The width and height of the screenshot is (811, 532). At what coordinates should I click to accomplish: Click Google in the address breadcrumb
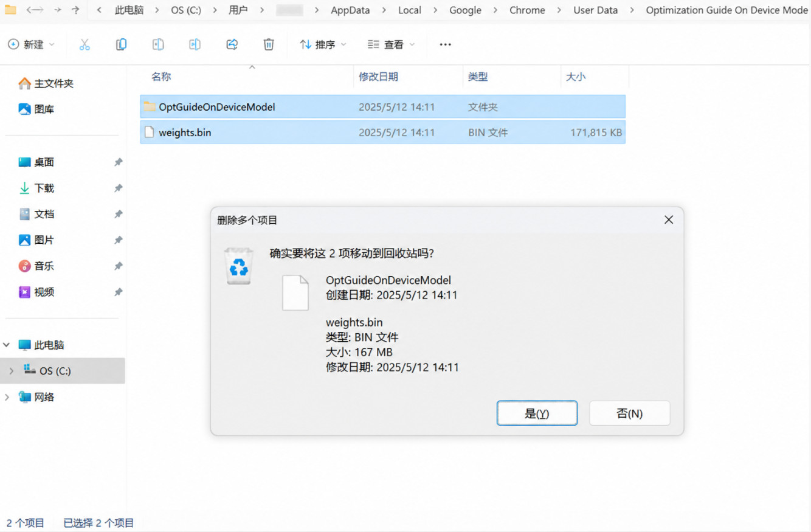point(465,10)
